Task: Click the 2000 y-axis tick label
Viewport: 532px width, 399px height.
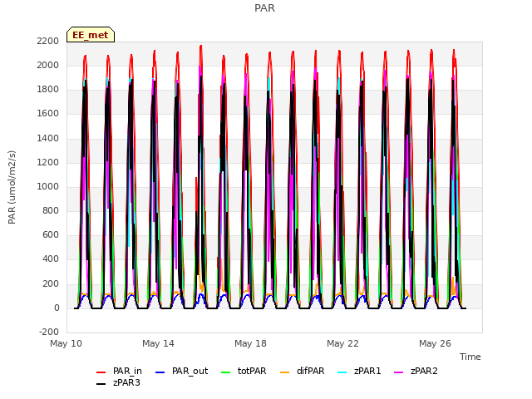Action: [48, 65]
